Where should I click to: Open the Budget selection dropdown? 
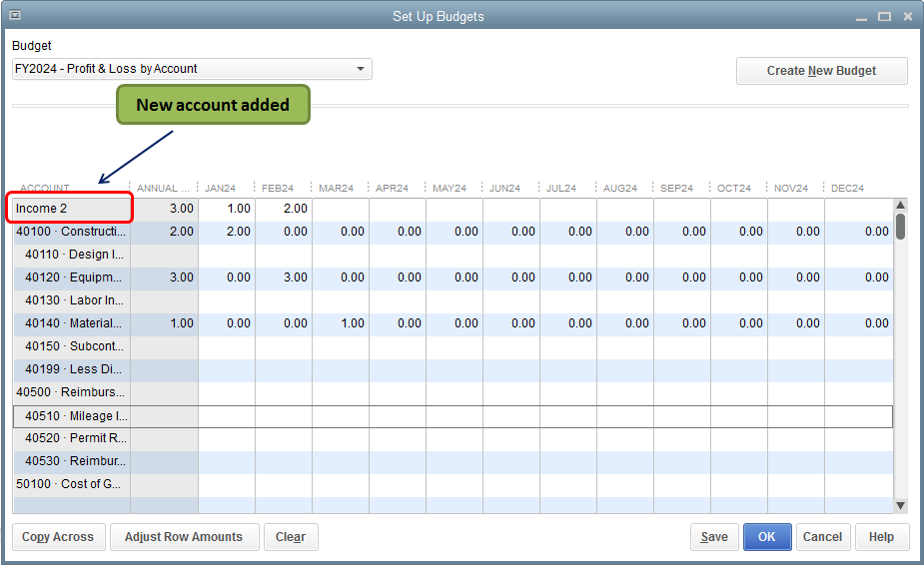pyautogui.click(x=192, y=69)
